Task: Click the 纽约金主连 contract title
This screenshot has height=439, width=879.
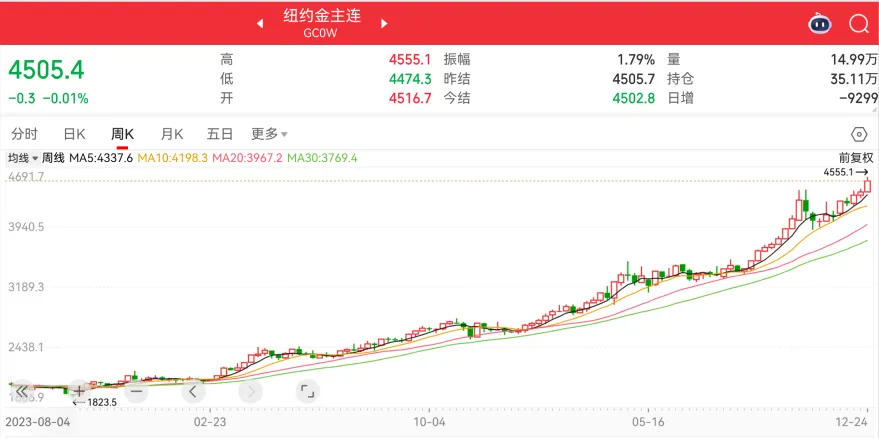Action: click(x=322, y=18)
